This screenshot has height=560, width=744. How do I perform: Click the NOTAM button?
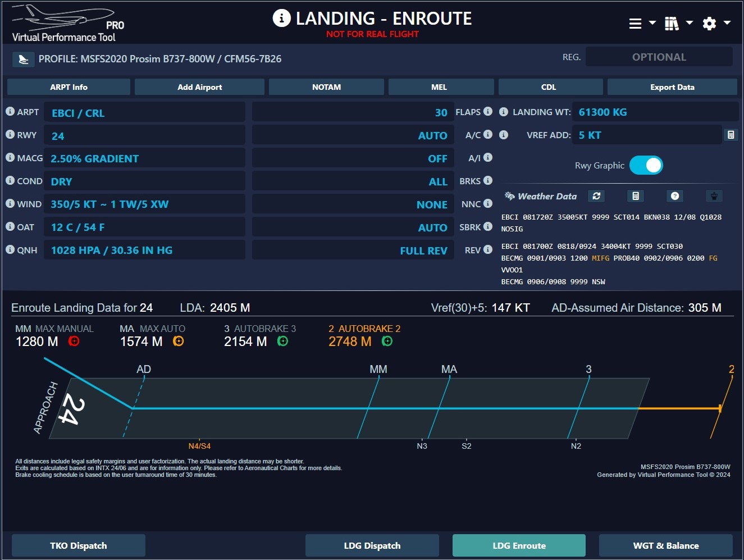[326, 87]
